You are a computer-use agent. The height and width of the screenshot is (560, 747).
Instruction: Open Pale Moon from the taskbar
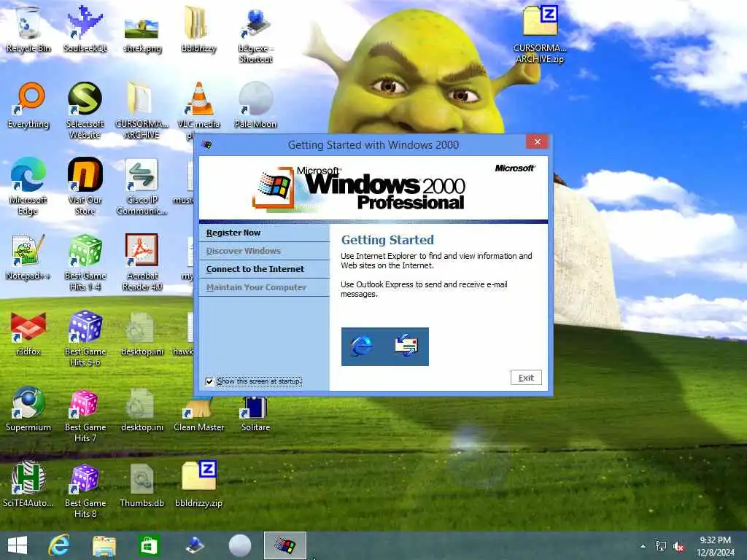pyautogui.click(x=239, y=545)
